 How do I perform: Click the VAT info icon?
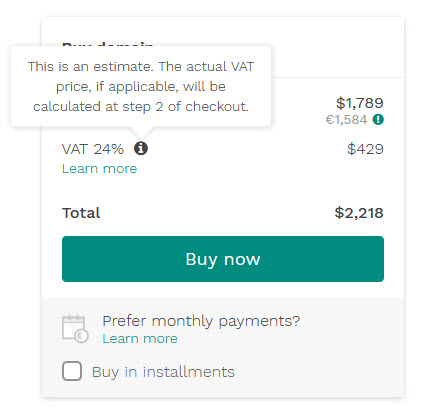tap(141, 148)
